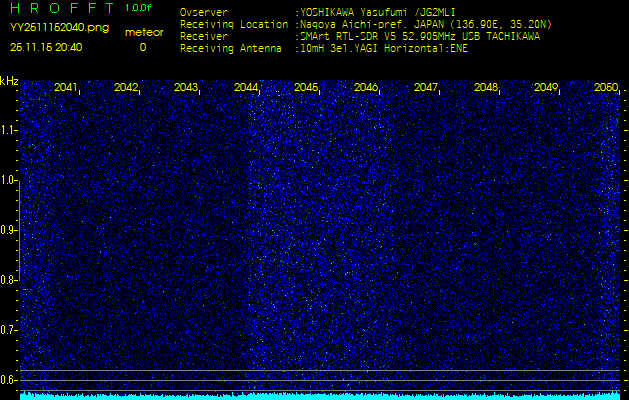Image resolution: width=629 pixels, height=400 pixels.
Task: Click the 2048 time marker
Action: pyautogui.click(x=485, y=87)
